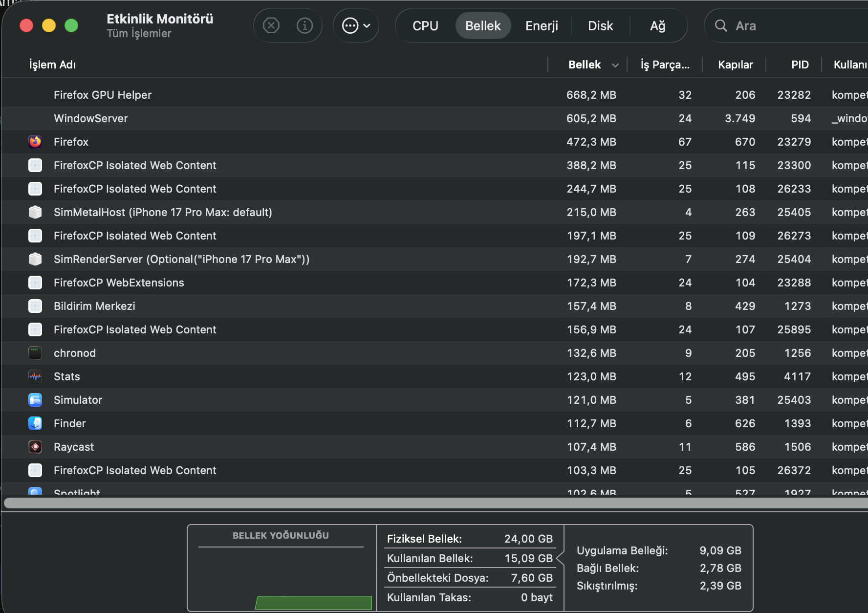The width and height of the screenshot is (868, 613).
Task: Click the Kullanılan Bellek 15,09 GB value
Action: (x=528, y=558)
